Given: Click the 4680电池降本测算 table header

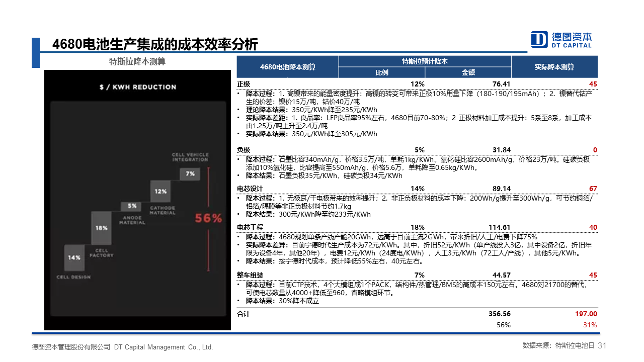Looking at the screenshot, I should [x=288, y=67].
